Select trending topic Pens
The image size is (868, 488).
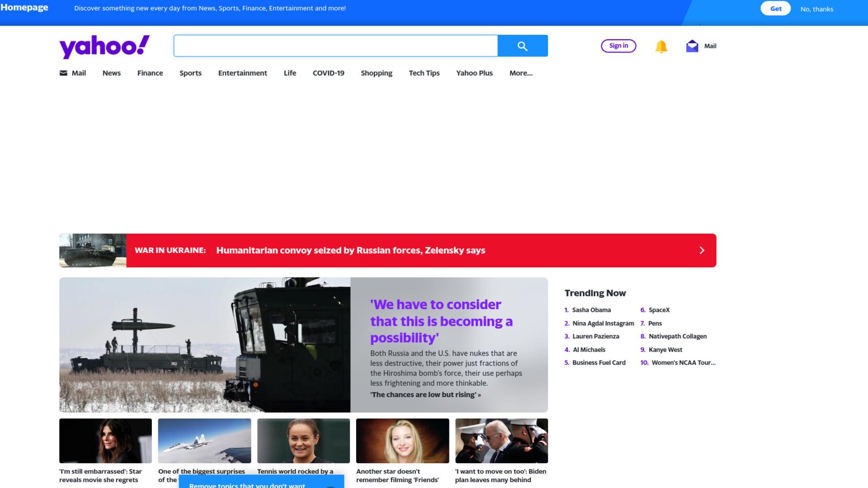(x=655, y=324)
